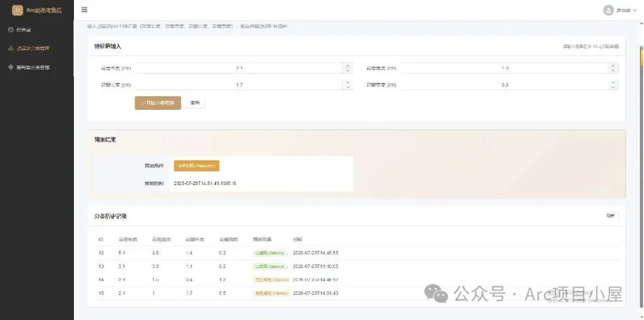Image resolution: width=644 pixels, height=320 pixels.
Task: Increase the 1.0 field using up arrow
Action: tap(613, 66)
